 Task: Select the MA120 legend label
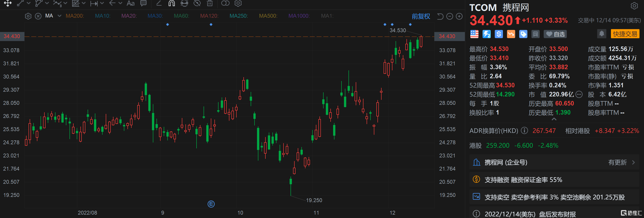(209, 16)
